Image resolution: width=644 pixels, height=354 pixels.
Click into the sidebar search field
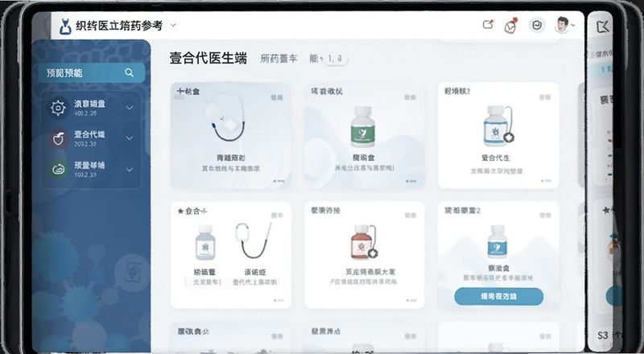pyautogui.click(x=91, y=72)
